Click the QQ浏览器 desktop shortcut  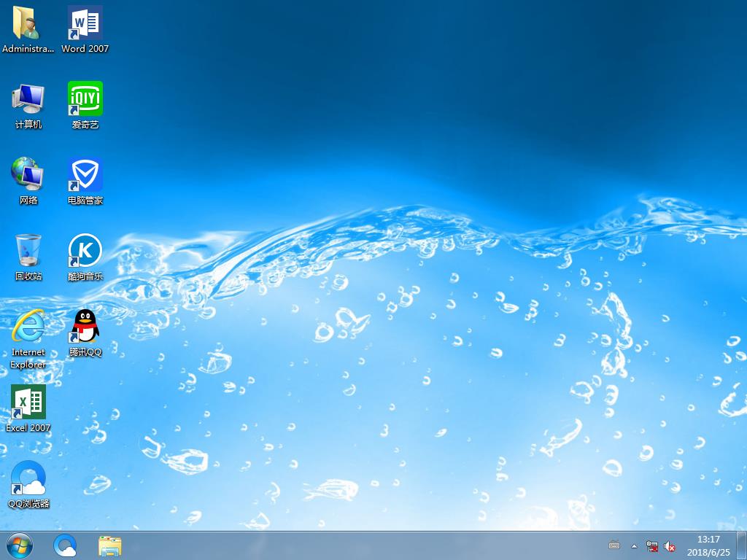tap(28, 478)
